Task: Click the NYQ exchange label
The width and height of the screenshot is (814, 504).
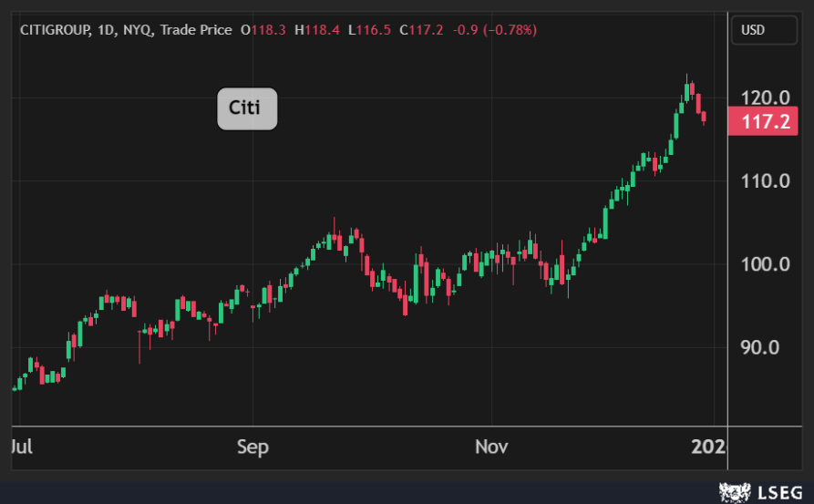Action: click(140, 30)
